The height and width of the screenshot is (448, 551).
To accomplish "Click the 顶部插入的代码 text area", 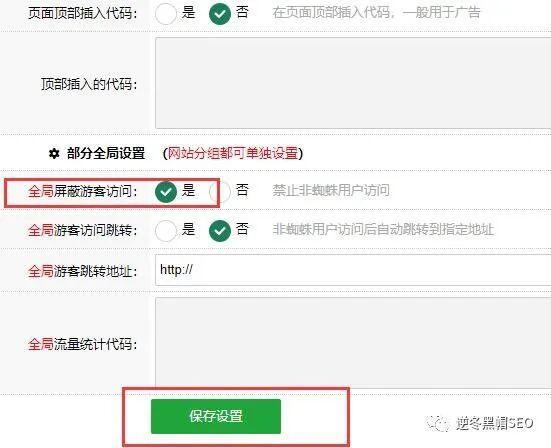I will pos(353,83).
